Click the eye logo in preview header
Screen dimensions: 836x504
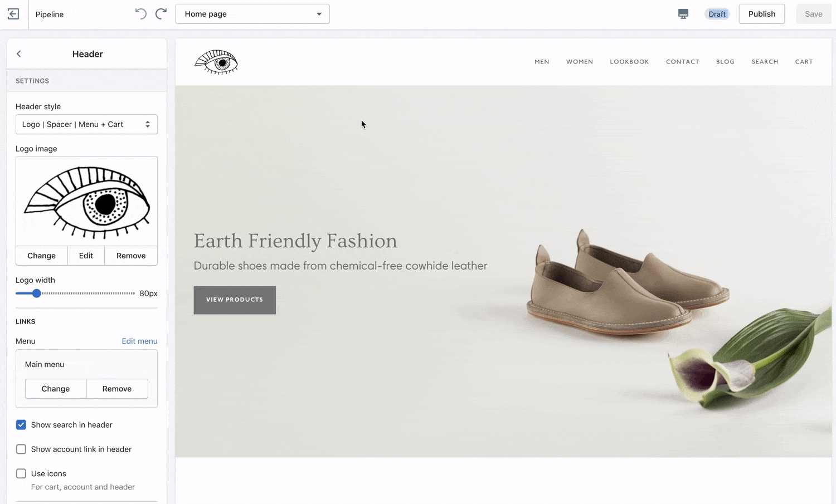pos(216,62)
